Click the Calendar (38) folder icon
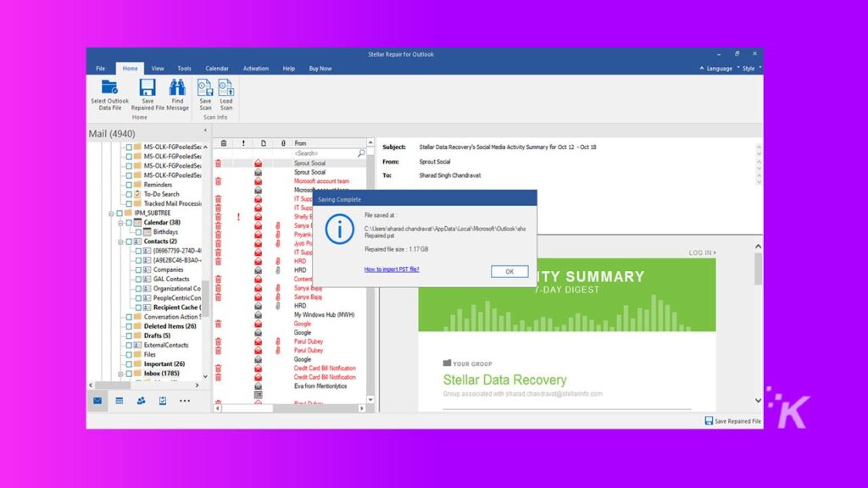This screenshot has height=488, width=868. (138, 223)
